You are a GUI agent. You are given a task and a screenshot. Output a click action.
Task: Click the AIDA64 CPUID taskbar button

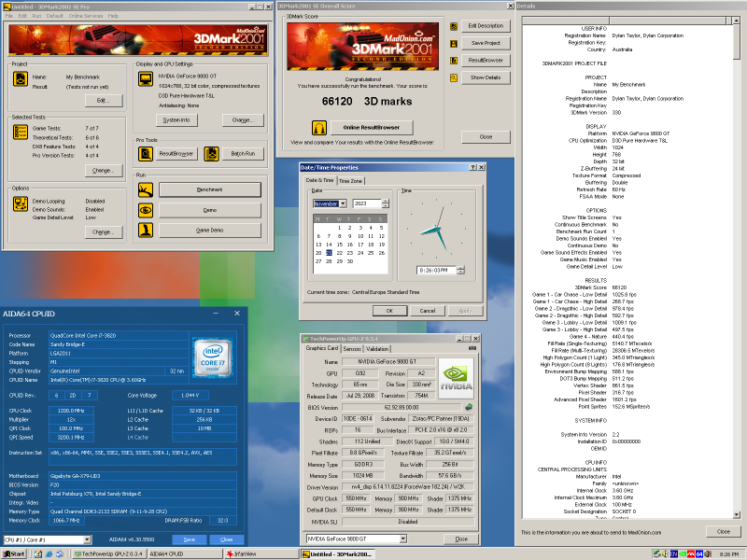pyautogui.click(x=184, y=553)
